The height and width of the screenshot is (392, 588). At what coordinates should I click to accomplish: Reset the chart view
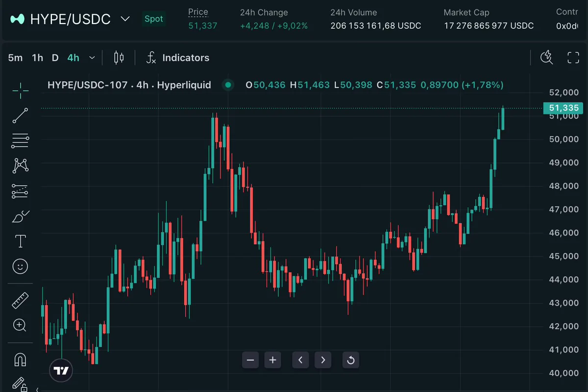[351, 360]
